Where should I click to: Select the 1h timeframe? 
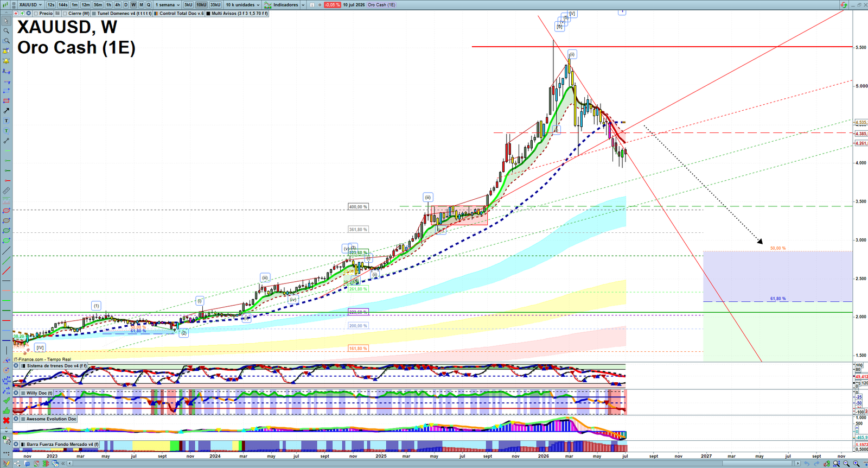pyautogui.click(x=108, y=5)
